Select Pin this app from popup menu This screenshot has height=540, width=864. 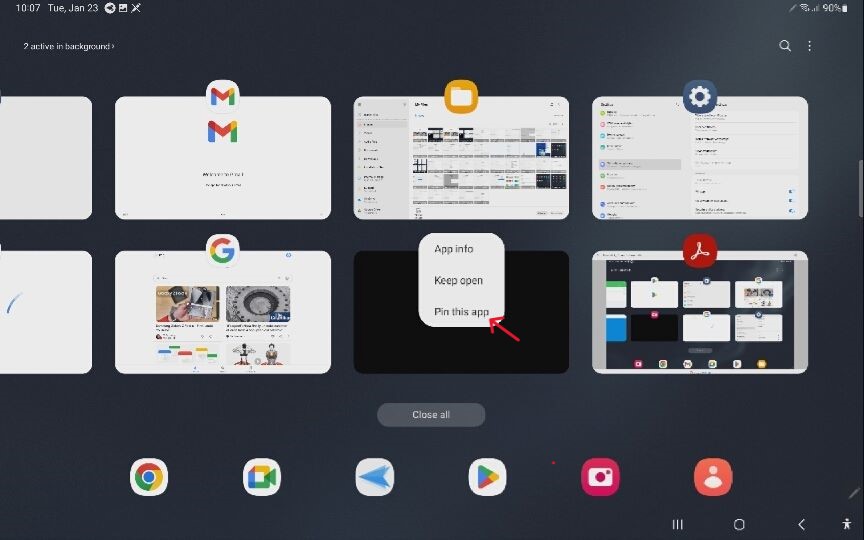[461, 312]
